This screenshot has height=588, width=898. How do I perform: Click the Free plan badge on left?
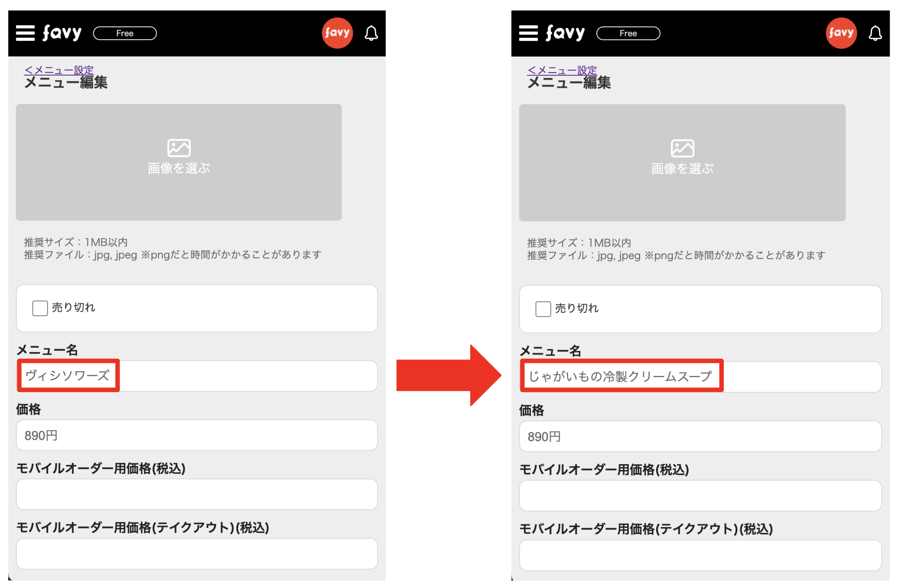pos(125,33)
